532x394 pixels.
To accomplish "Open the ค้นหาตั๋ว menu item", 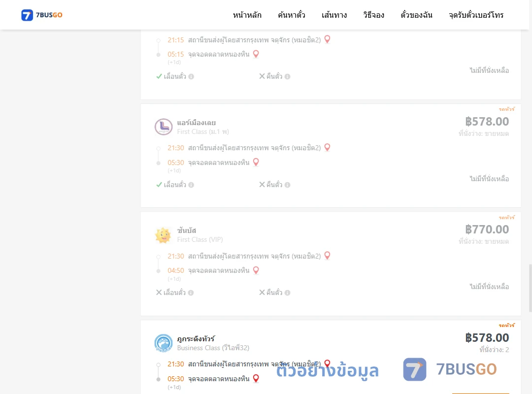I will (x=292, y=15).
